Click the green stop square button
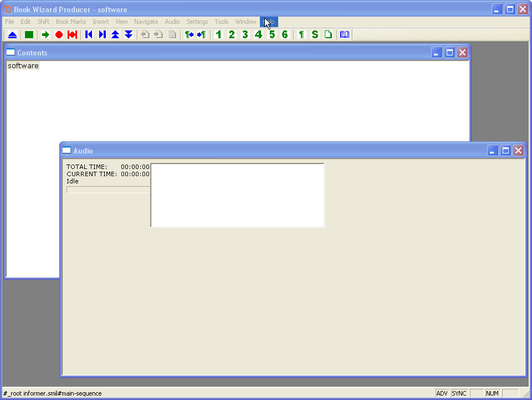Viewport: 532px width, 400px height. tap(29, 34)
